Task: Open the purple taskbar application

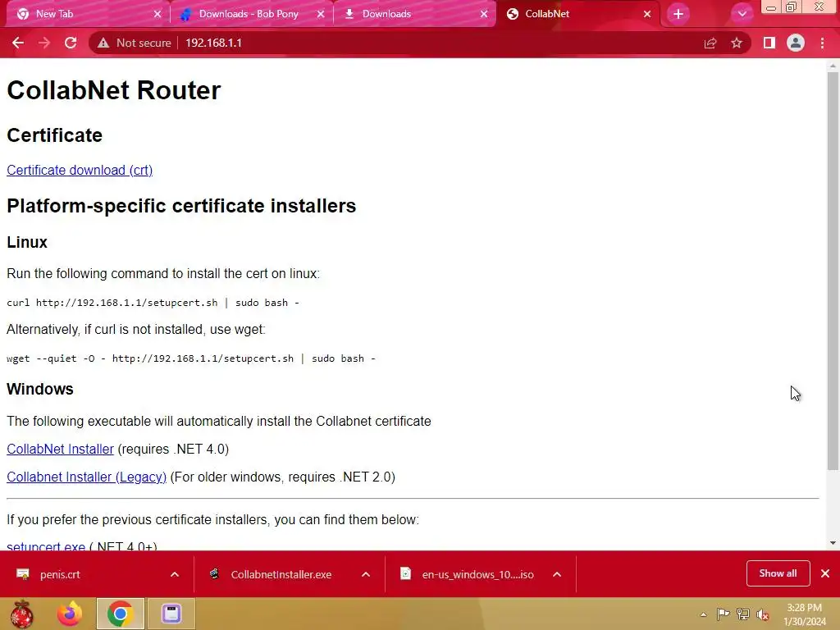Action: pyautogui.click(x=171, y=614)
